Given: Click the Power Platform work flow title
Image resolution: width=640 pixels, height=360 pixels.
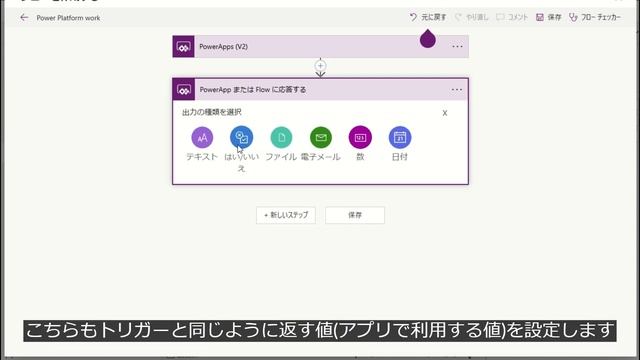Looking at the screenshot, I should 68,18.
